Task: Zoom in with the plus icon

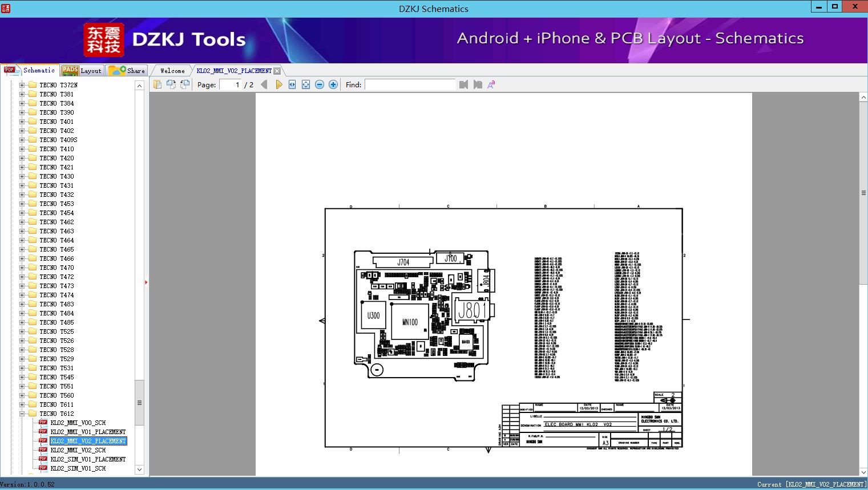Action: pyautogui.click(x=333, y=84)
